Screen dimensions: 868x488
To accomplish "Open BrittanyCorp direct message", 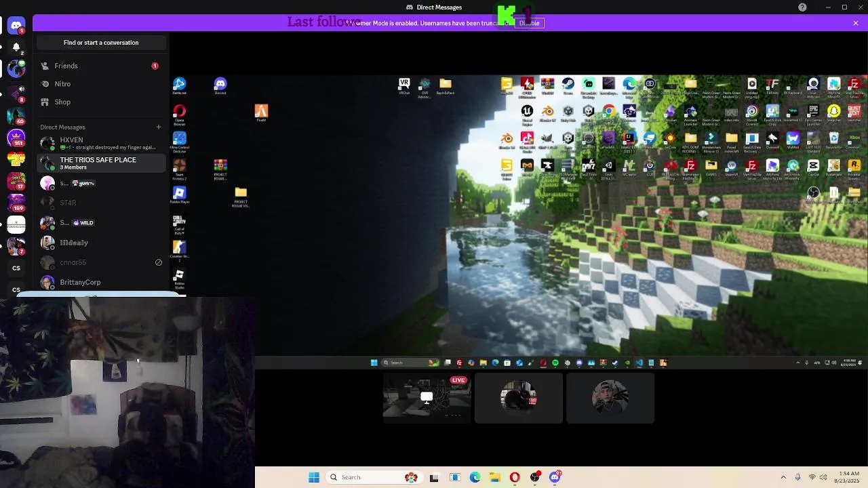I will 101,282.
